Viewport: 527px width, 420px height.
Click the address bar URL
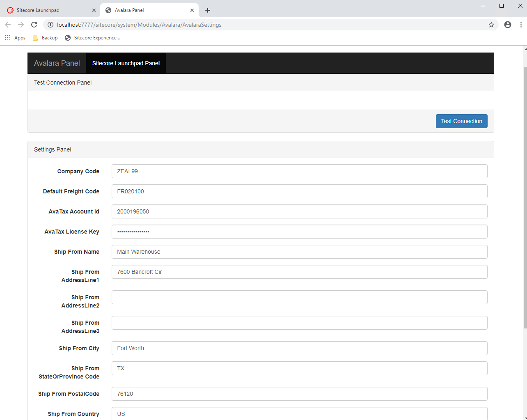coord(139,25)
